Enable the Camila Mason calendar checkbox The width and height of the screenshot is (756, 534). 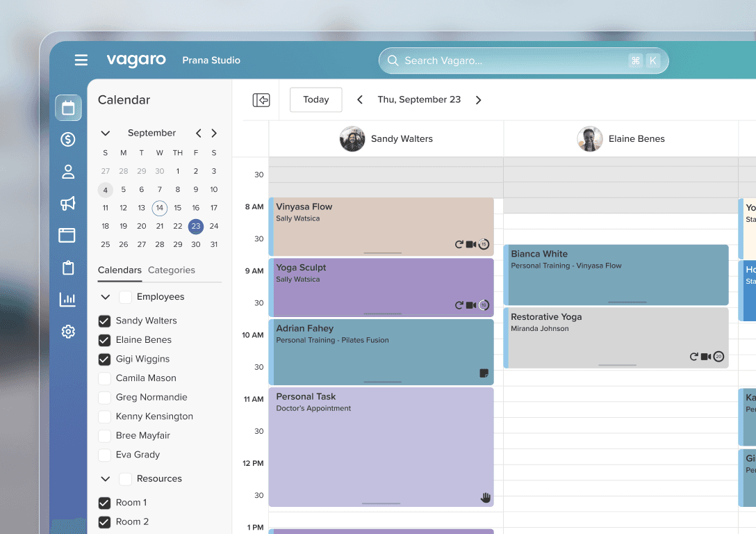(105, 378)
